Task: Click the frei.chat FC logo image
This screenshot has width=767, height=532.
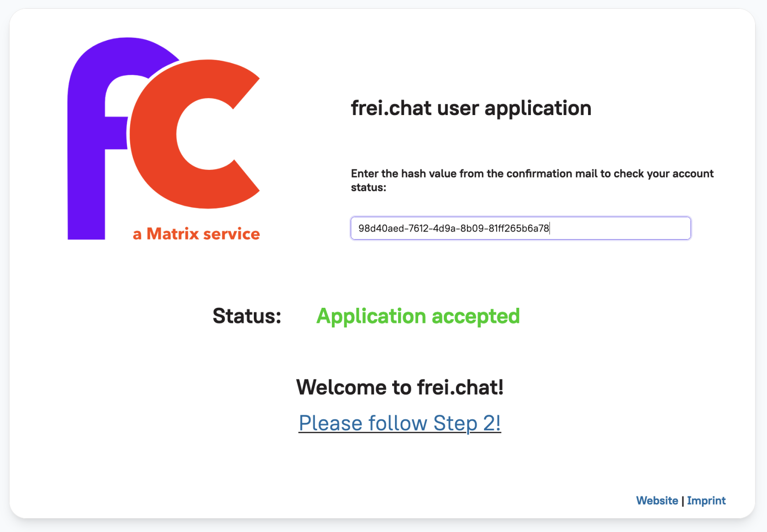Action: click(x=164, y=139)
